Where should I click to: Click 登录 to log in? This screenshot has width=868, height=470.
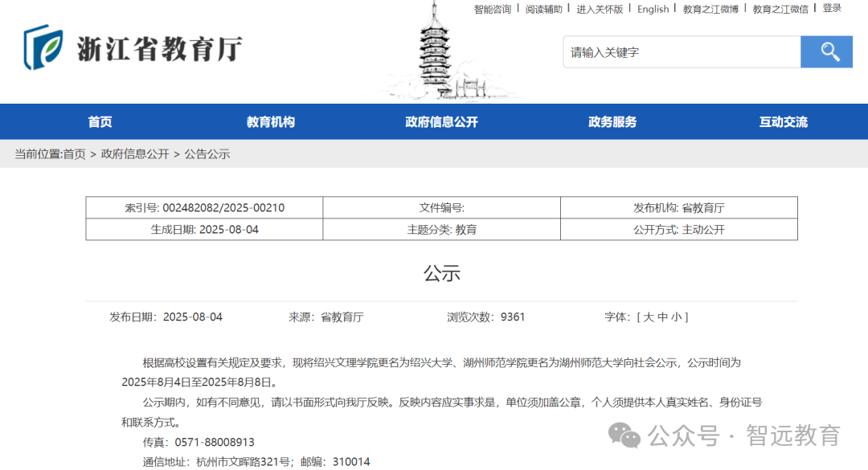coord(832,8)
